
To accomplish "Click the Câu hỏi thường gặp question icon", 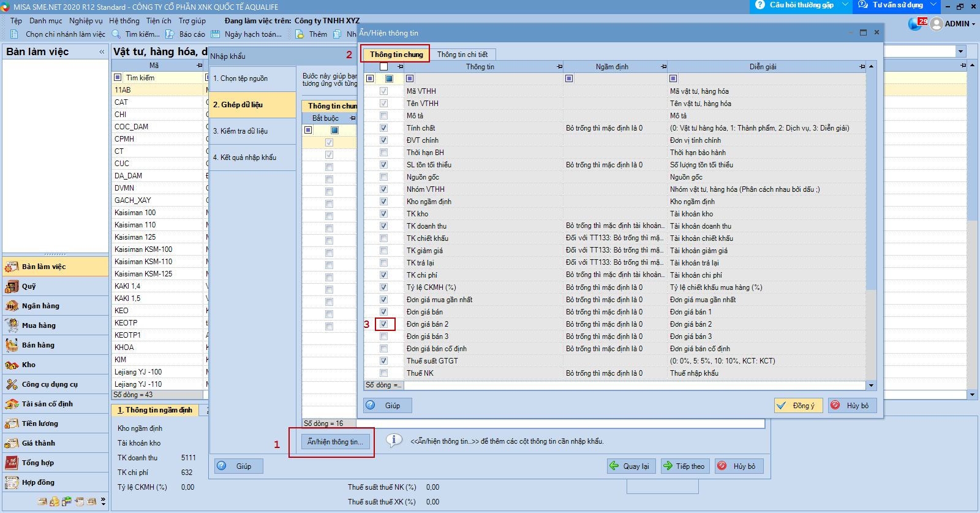I will [760, 5].
